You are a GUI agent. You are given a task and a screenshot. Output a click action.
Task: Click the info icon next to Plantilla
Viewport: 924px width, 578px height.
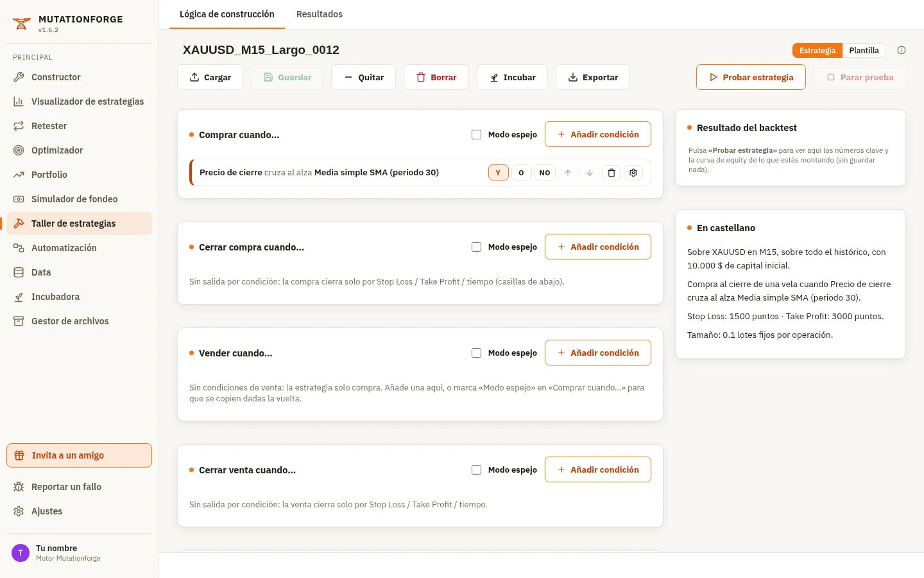point(902,50)
